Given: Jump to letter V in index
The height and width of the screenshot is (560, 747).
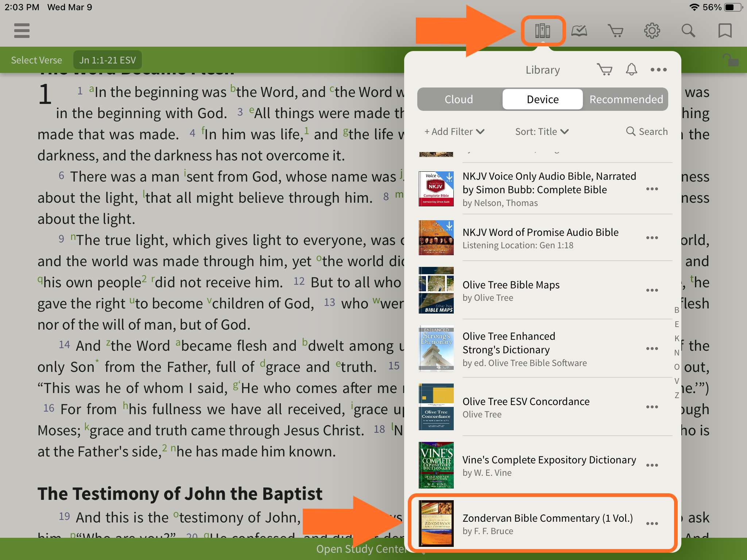Looking at the screenshot, I should tap(677, 381).
